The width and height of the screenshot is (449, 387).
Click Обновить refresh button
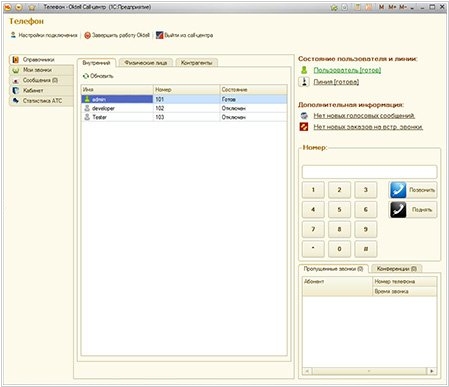(98, 76)
